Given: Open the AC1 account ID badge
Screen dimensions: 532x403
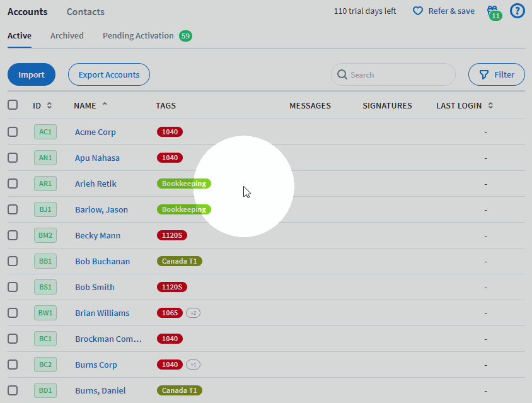Looking at the screenshot, I should [45, 132].
